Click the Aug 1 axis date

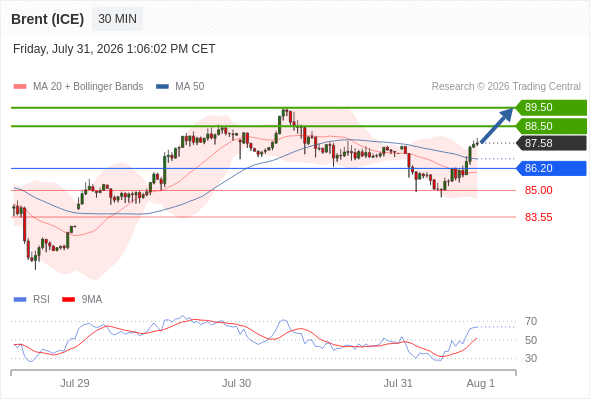point(481,383)
